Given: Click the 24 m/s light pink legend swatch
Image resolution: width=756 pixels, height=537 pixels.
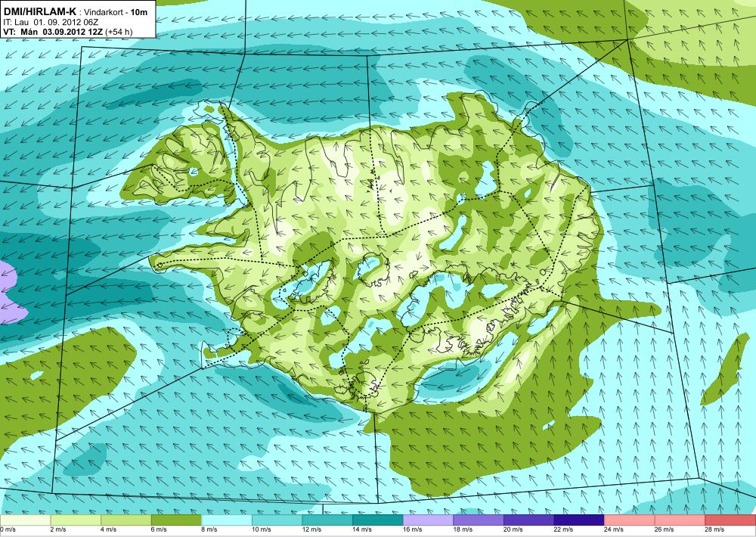Looking at the screenshot, I should pos(629,520).
